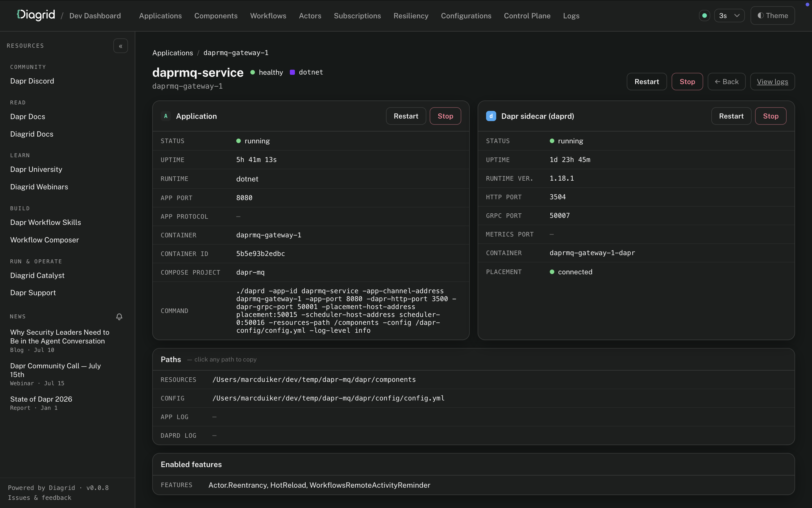Image resolution: width=812 pixels, height=508 pixels.
Task: Restart the Application container
Action: (406, 116)
